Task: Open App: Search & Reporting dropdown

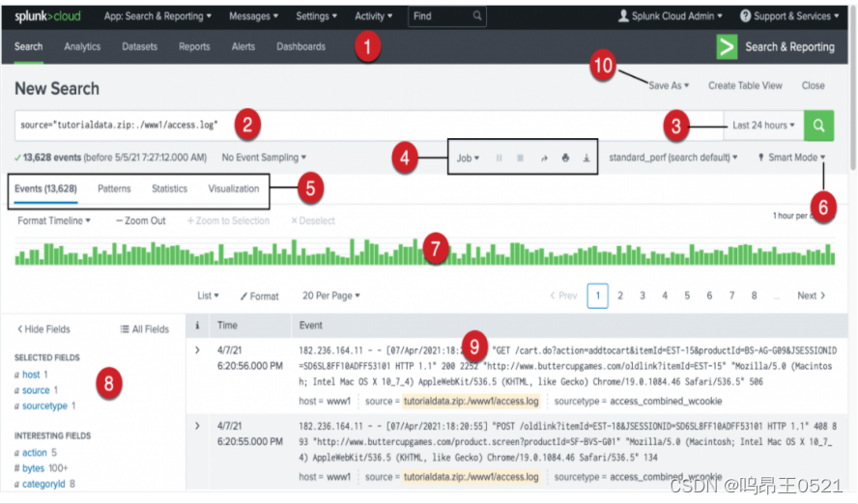Action: coord(157,16)
